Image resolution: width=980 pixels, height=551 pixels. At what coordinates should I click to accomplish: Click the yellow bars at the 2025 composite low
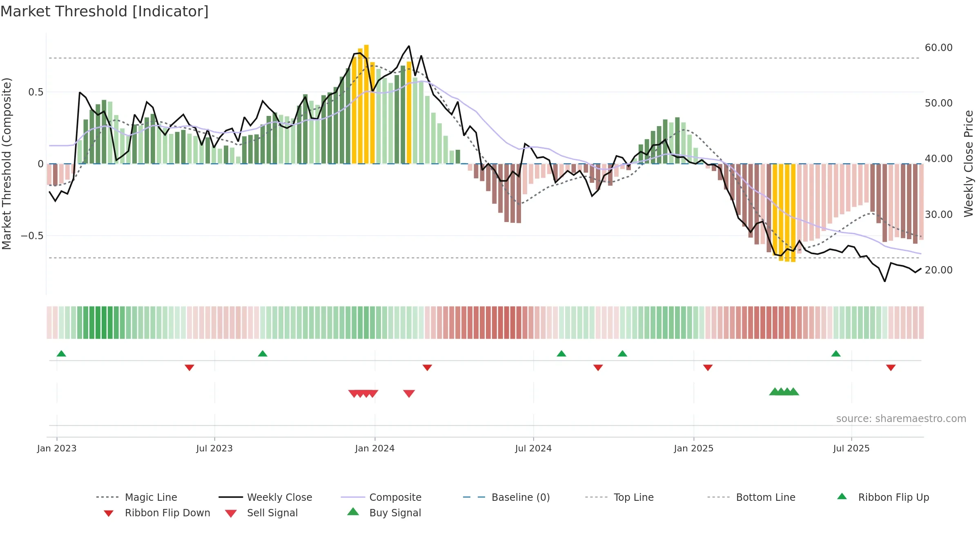pyautogui.click(x=784, y=213)
